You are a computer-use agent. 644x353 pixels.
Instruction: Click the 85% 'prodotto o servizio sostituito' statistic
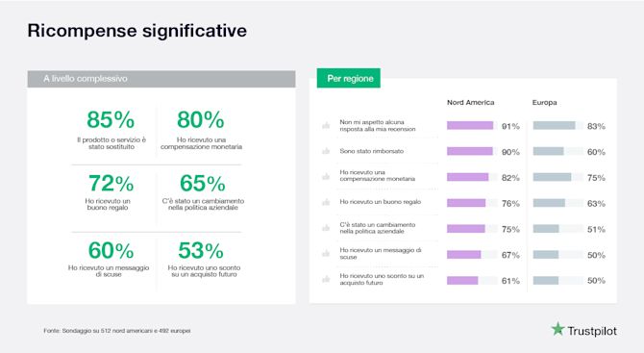(x=111, y=129)
